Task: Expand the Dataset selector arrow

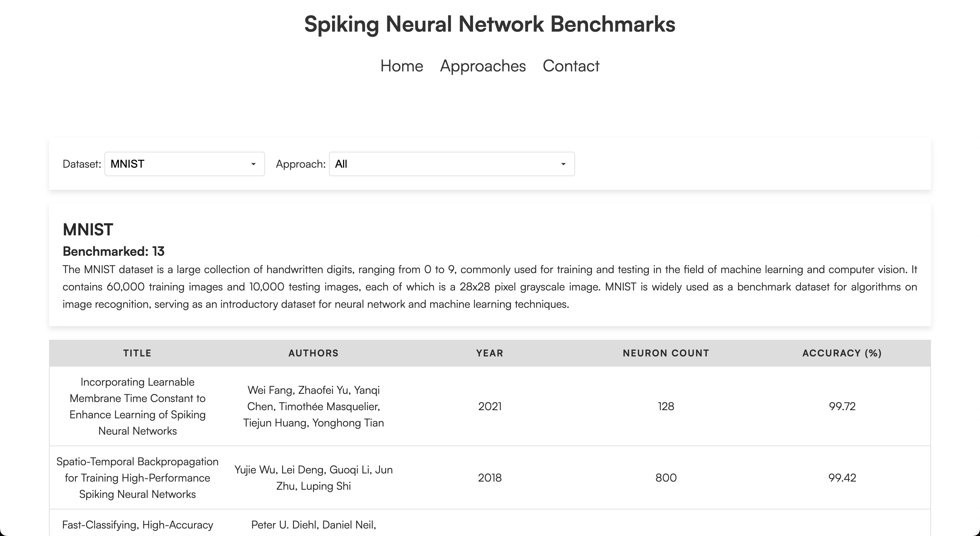Action: pos(254,164)
